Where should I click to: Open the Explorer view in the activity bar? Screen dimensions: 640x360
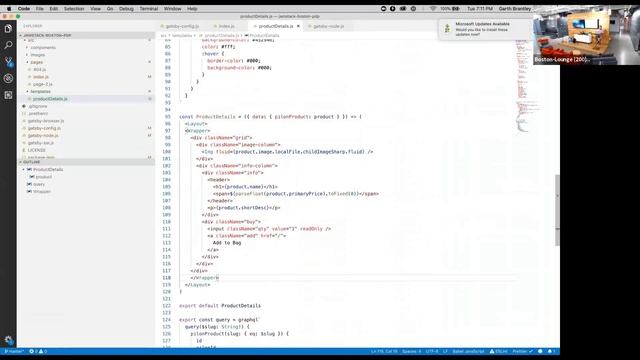tap(8, 29)
